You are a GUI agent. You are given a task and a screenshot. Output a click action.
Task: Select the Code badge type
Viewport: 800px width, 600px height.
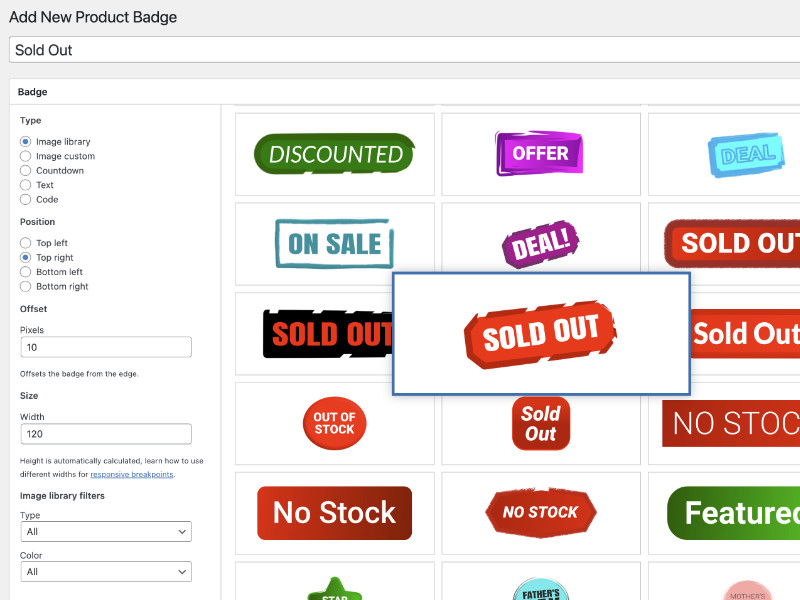click(26, 199)
